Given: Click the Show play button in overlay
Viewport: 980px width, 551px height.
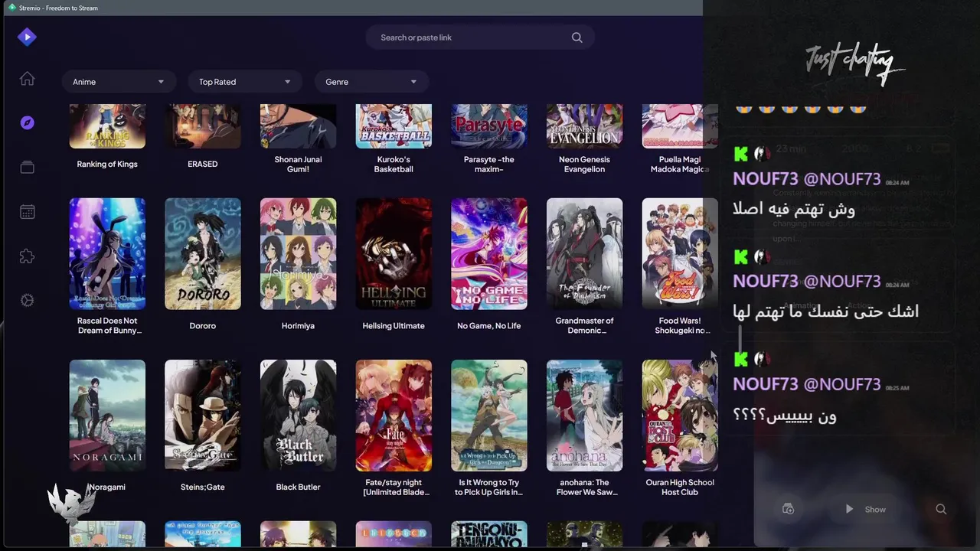Looking at the screenshot, I should pyautogui.click(x=865, y=509).
